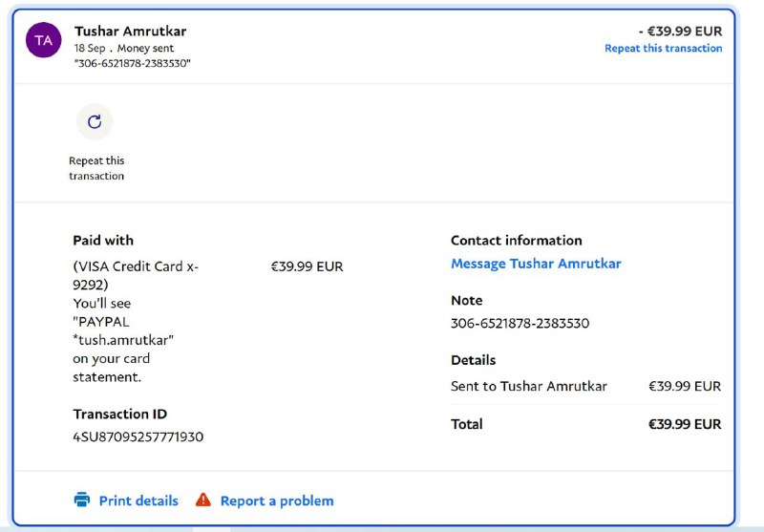This screenshot has width=764, height=532.
Task: Click the - €39.99 EUR amount in the header
Action: click(680, 31)
